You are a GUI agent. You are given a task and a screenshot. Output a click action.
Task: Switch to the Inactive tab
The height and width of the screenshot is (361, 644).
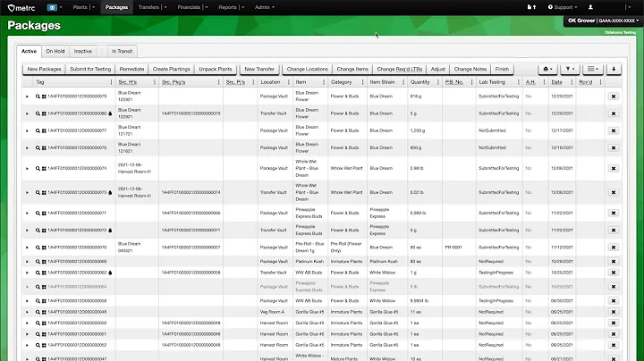tap(83, 51)
